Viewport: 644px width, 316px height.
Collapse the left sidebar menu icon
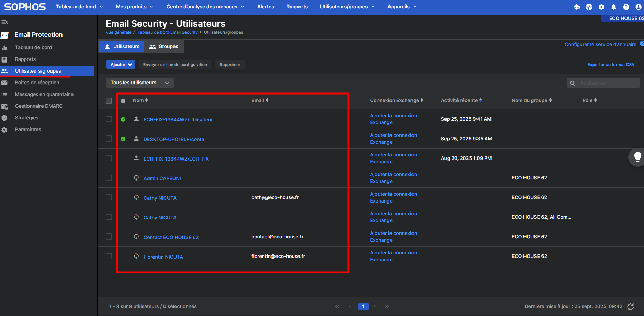(4, 22)
